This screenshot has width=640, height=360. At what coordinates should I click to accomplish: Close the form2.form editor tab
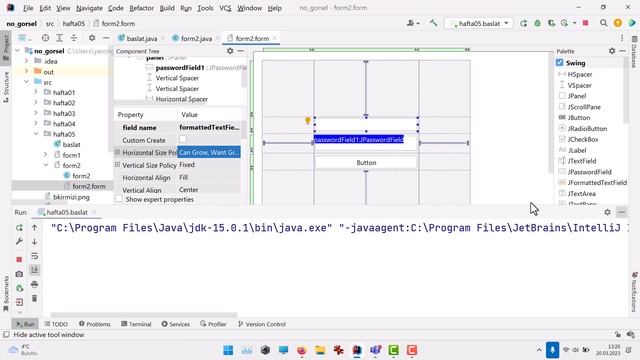pos(275,38)
